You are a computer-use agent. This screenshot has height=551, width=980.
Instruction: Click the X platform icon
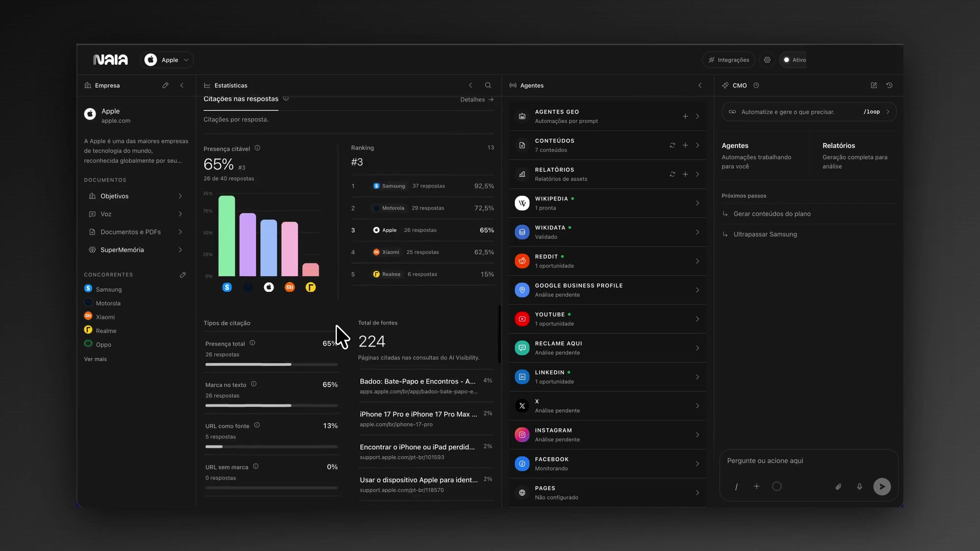[x=522, y=406]
